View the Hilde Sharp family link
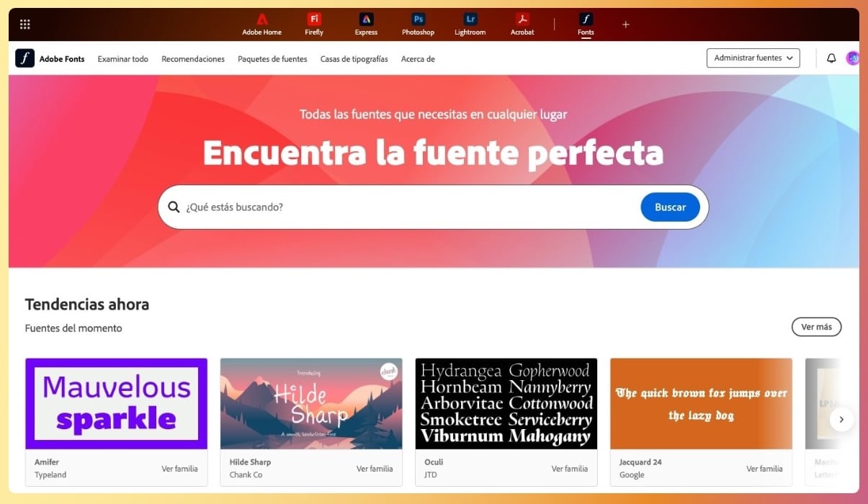The image size is (868, 504). (375, 469)
